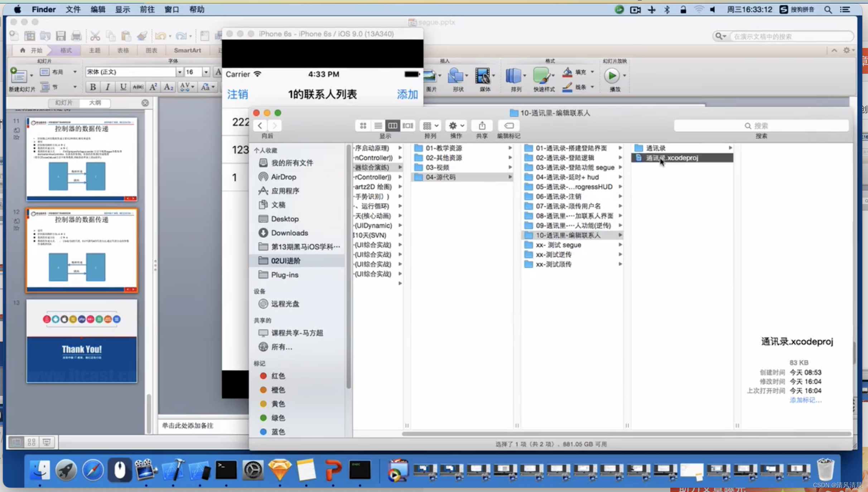Switch to SmartArt ribbon tab
The height and width of the screenshot is (492, 868).
[187, 50]
